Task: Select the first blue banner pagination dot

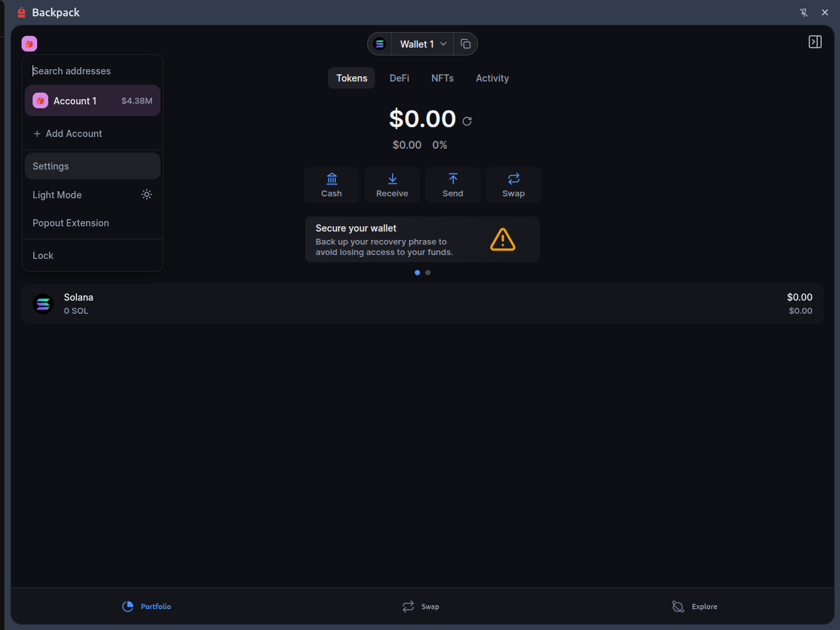Action: pos(417,273)
